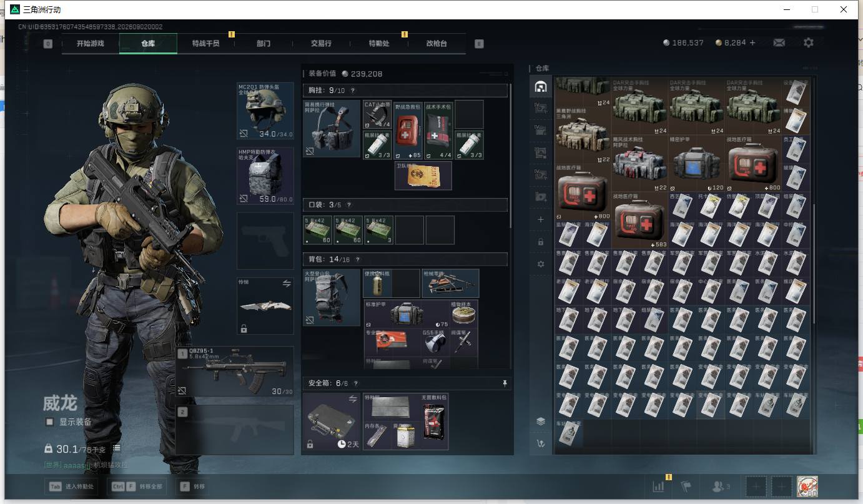The height and width of the screenshot is (504, 863).
Task: Click the 进入特勤处 button
Action: pos(71,487)
